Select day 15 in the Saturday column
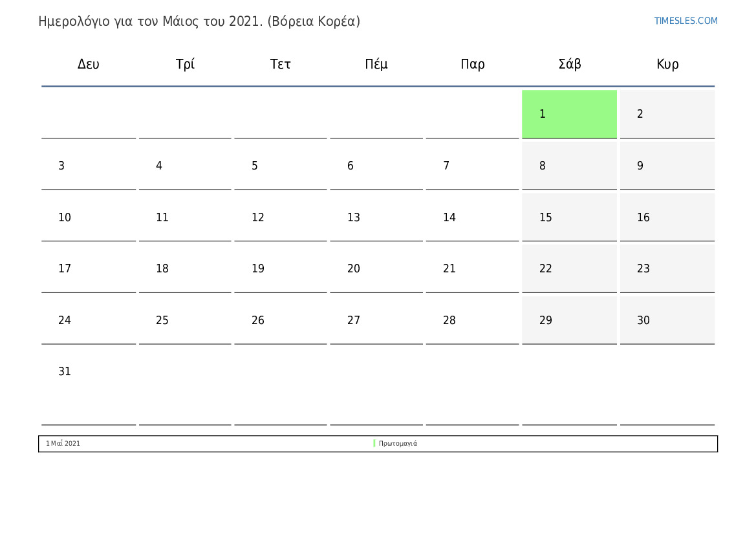The width and height of the screenshot is (756, 535). (569, 217)
